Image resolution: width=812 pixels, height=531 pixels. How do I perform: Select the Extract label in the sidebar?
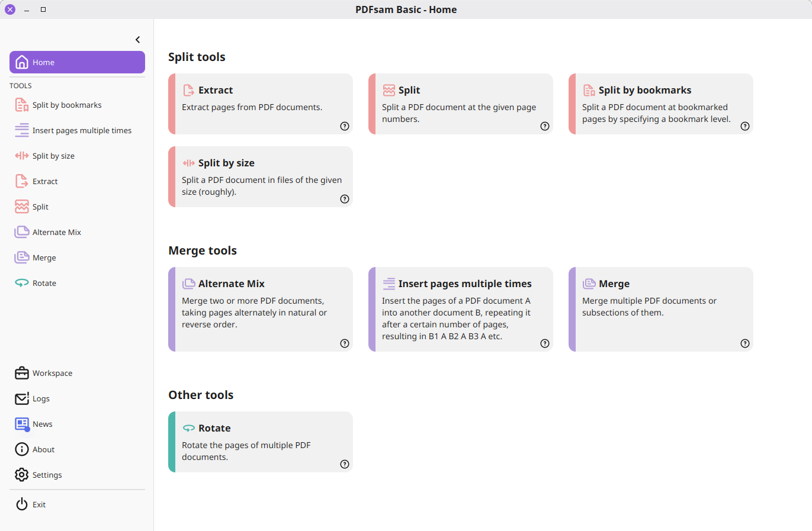pyautogui.click(x=45, y=181)
